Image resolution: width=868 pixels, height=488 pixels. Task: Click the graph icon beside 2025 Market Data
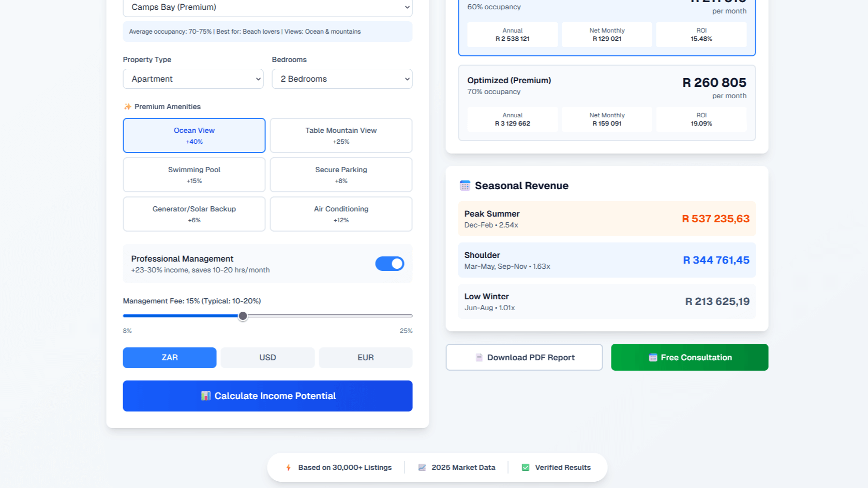[422, 468]
